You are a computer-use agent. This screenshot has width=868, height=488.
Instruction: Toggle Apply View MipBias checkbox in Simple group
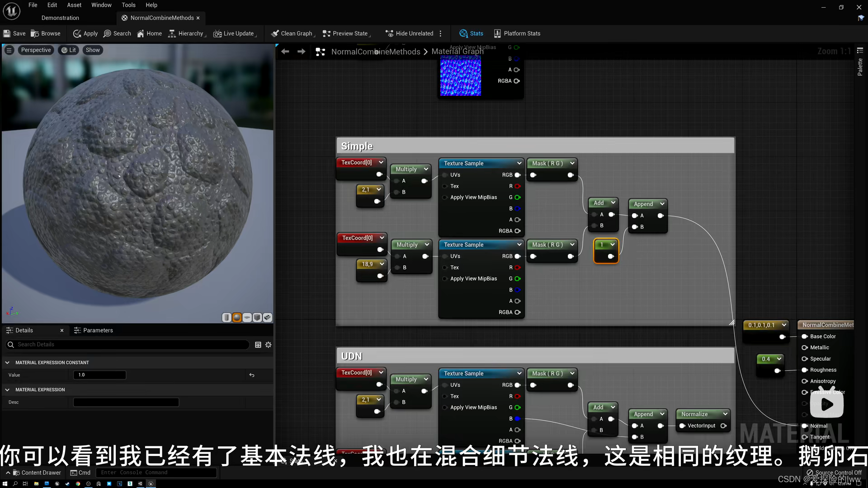445,197
